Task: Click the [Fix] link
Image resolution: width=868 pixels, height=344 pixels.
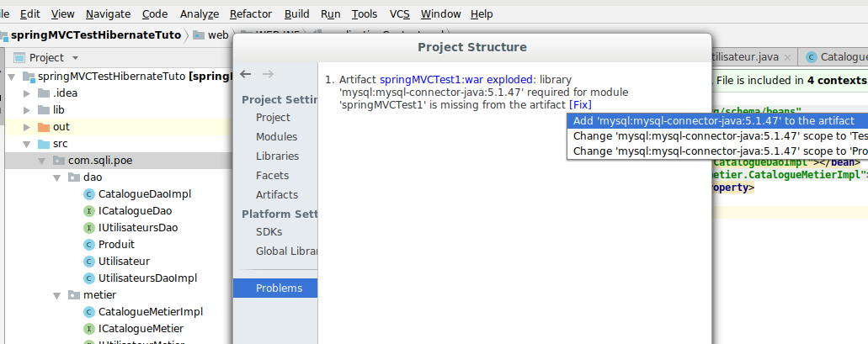Action: [x=580, y=104]
